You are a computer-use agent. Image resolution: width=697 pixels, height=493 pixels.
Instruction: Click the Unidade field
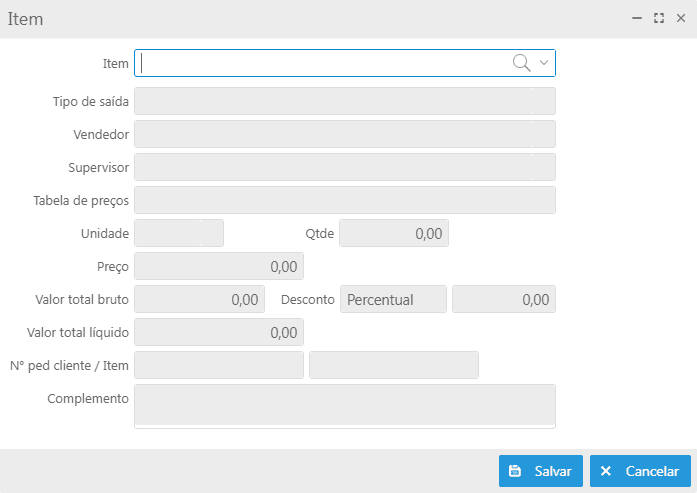179,233
